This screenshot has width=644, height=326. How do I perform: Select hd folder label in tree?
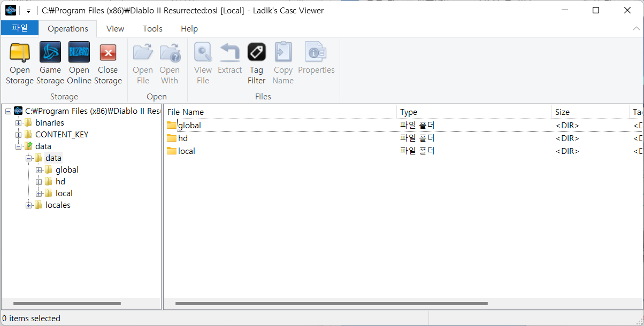(60, 182)
